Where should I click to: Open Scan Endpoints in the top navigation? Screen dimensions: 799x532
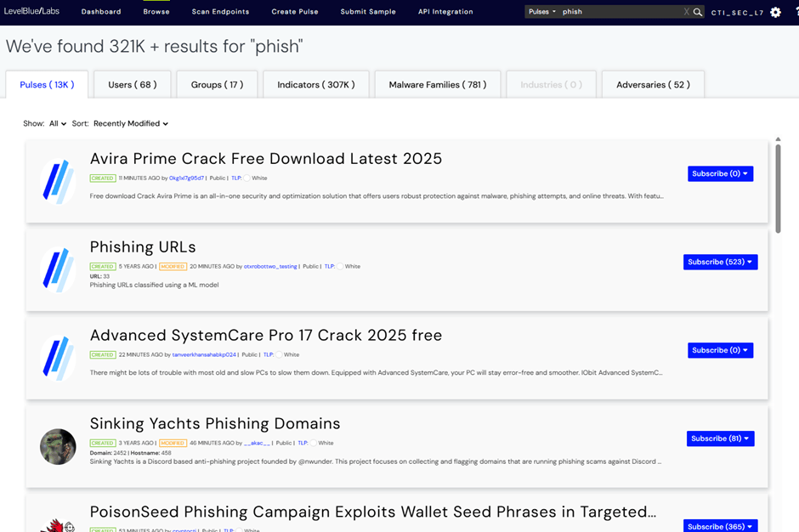click(x=220, y=12)
